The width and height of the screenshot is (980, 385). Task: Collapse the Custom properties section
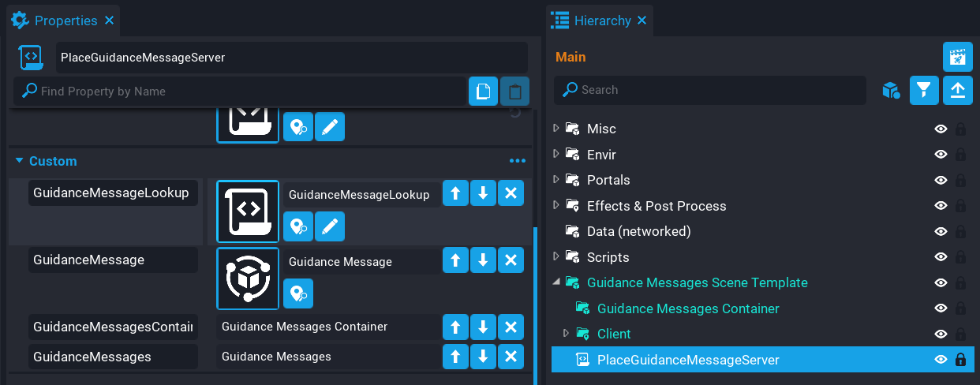20,161
